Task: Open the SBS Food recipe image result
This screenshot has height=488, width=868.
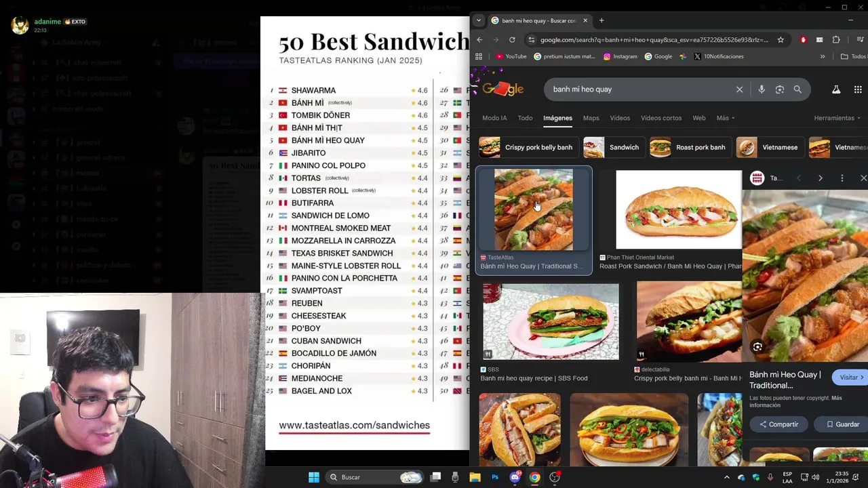Action: tap(550, 322)
